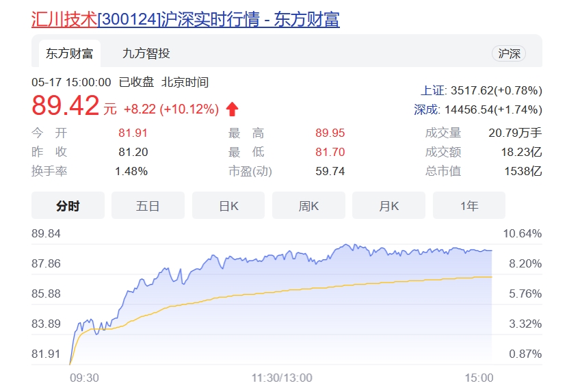The height and width of the screenshot is (392, 567).
Task: Click the 3.32% percentage axis label
Action: (x=525, y=324)
